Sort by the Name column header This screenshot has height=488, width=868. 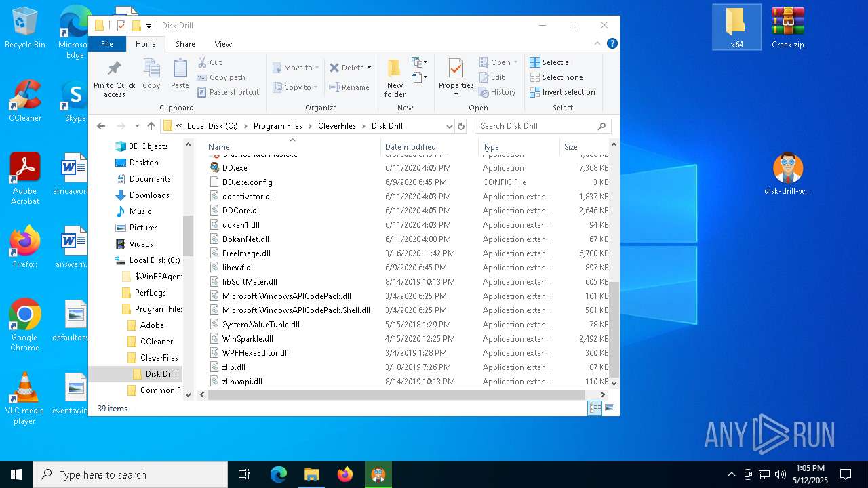pos(292,146)
